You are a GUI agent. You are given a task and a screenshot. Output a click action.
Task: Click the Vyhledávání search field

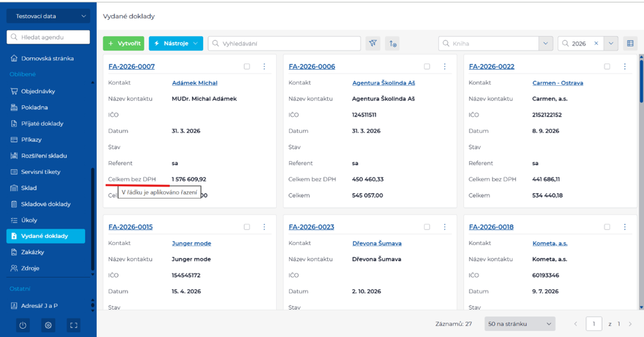coord(285,43)
